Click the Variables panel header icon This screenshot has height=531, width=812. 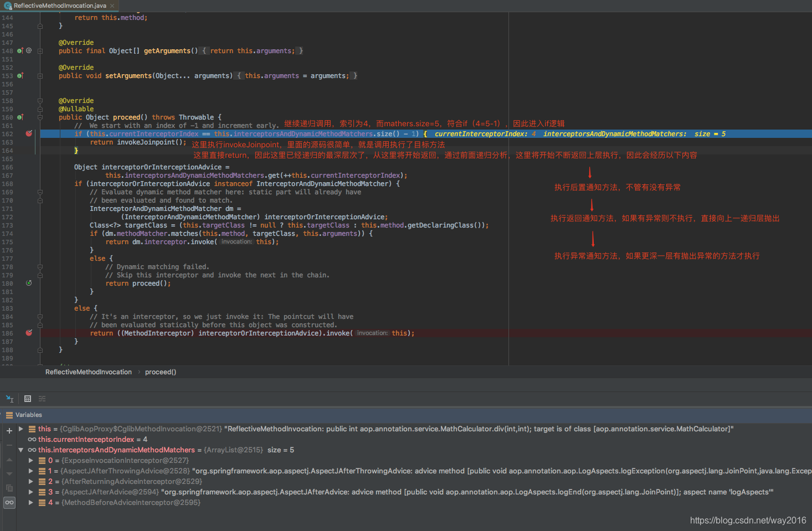coord(9,415)
